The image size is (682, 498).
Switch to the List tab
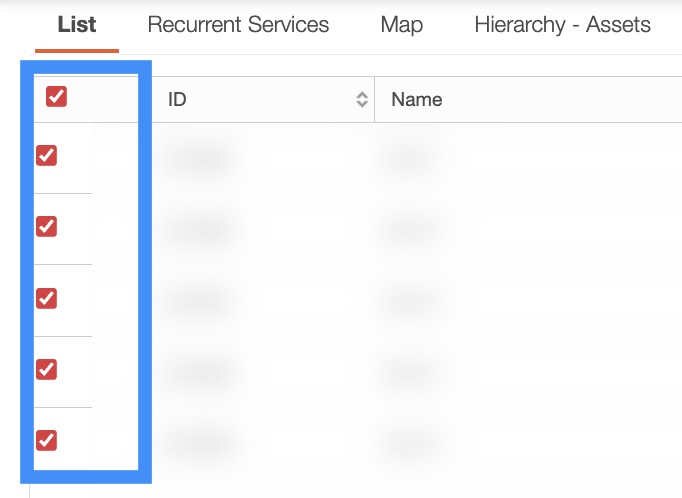[77, 25]
